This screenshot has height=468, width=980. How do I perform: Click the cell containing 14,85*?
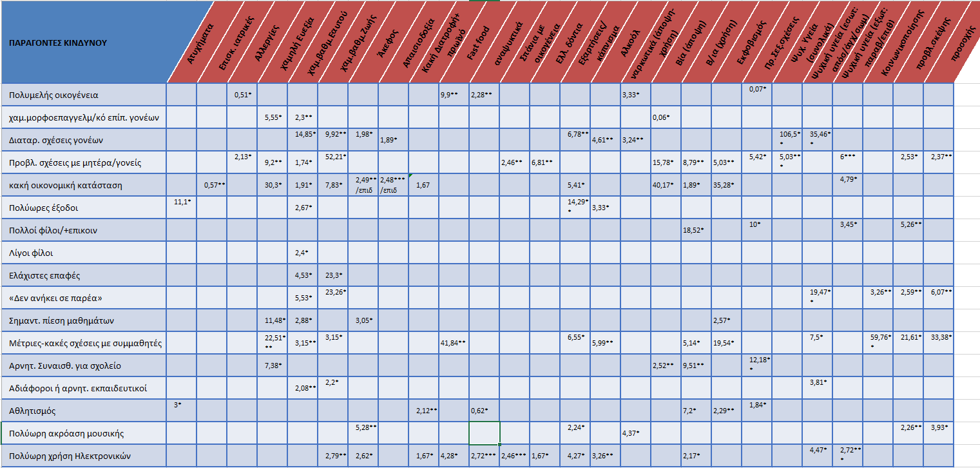[x=303, y=140]
